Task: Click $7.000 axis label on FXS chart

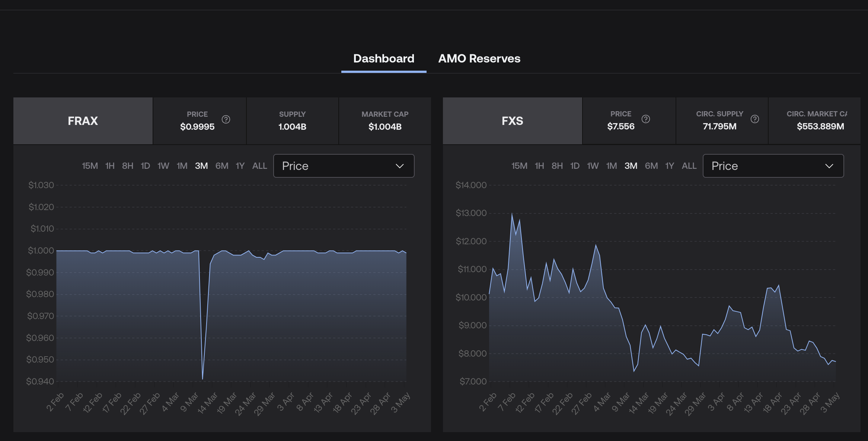Action: 473,382
